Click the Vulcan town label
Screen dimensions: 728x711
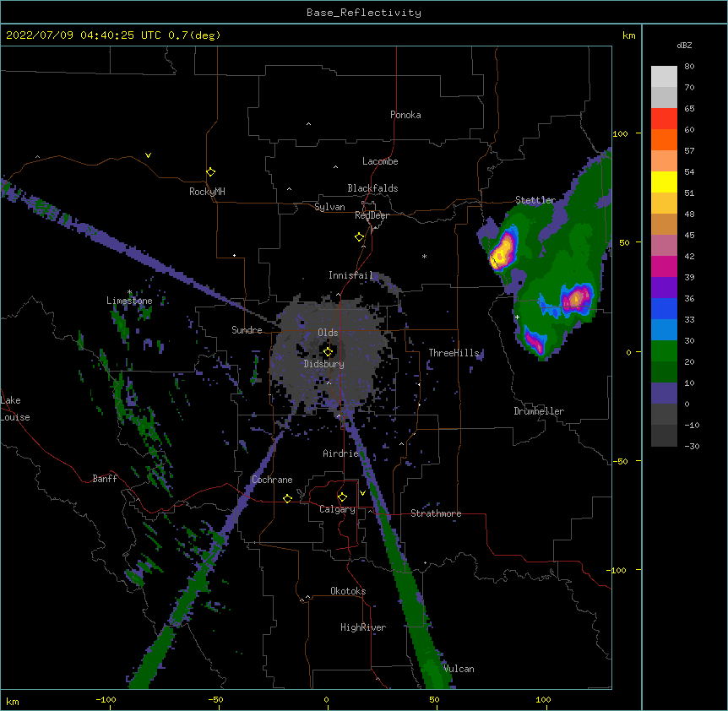coord(459,669)
